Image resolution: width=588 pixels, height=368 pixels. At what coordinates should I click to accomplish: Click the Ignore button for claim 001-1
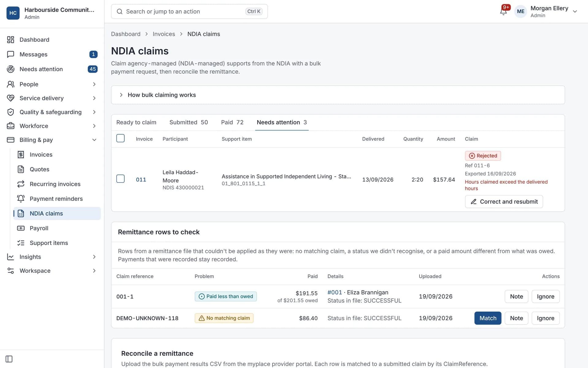click(545, 296)
